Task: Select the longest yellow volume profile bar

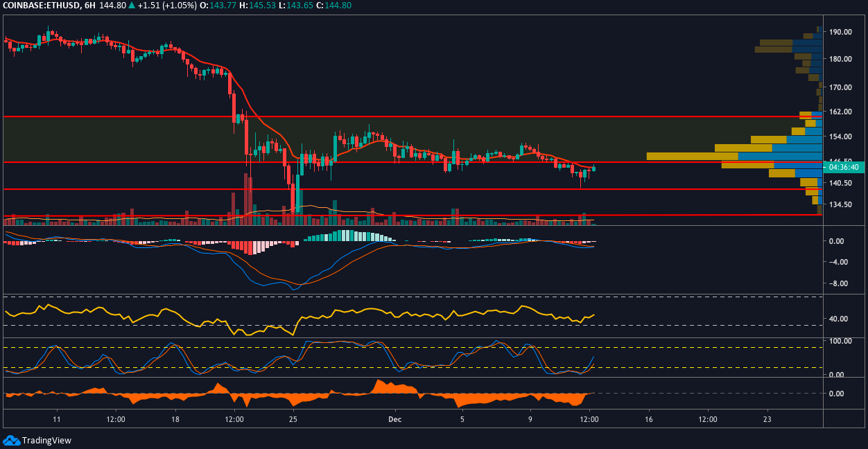Action: (692, 156)
